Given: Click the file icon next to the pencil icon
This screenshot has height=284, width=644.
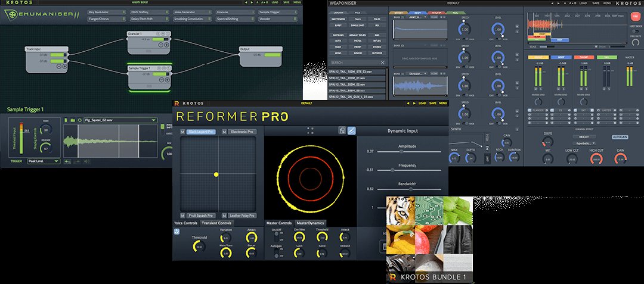Looking at the screenshot, I should click(x=342, y=130).
